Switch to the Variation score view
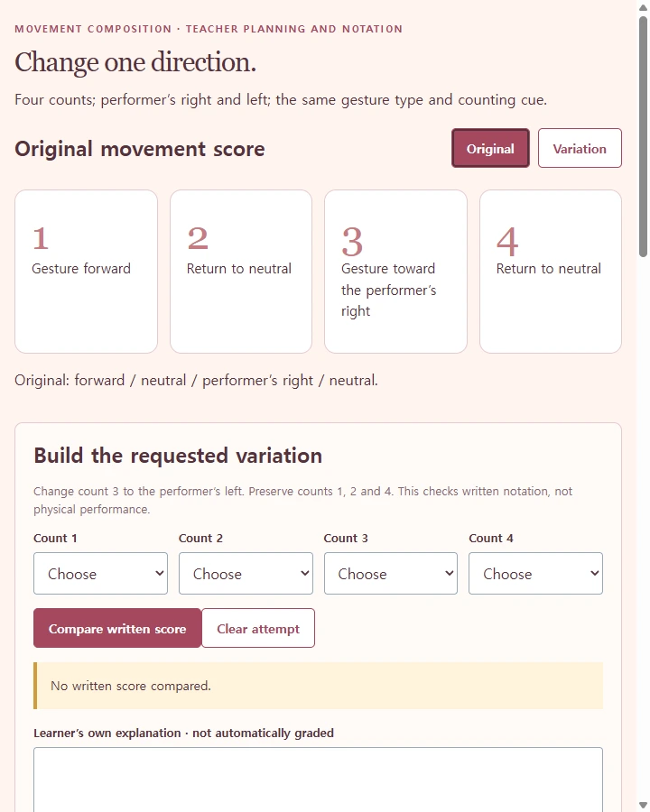Screen dimensions: 650x812 pos(580,148)
